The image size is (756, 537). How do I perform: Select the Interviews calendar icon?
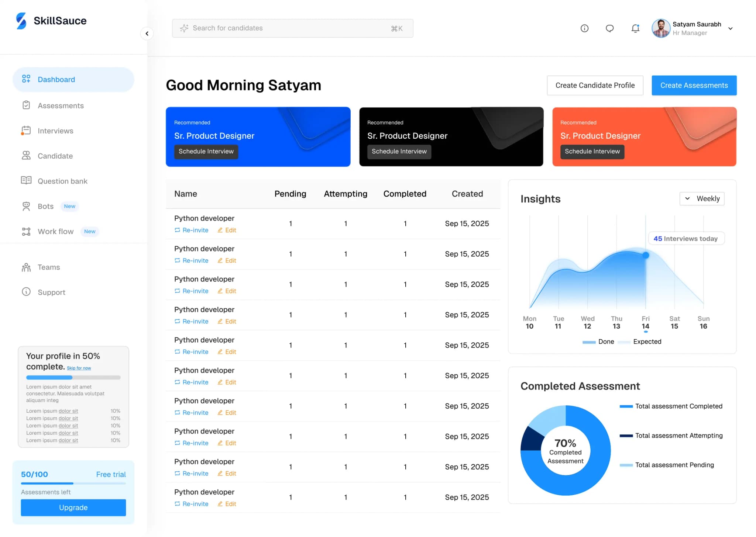click(26, 131)
